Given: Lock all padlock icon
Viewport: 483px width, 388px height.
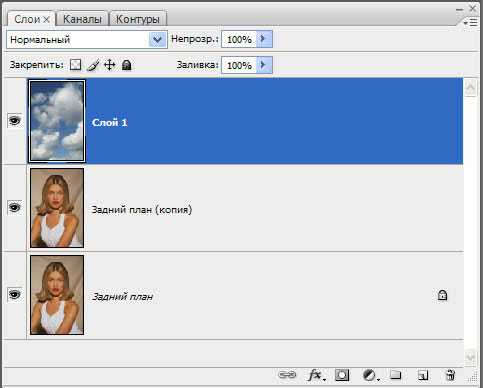Looking at the screenshot, I should pyautogui.click(x=126, y=65).
